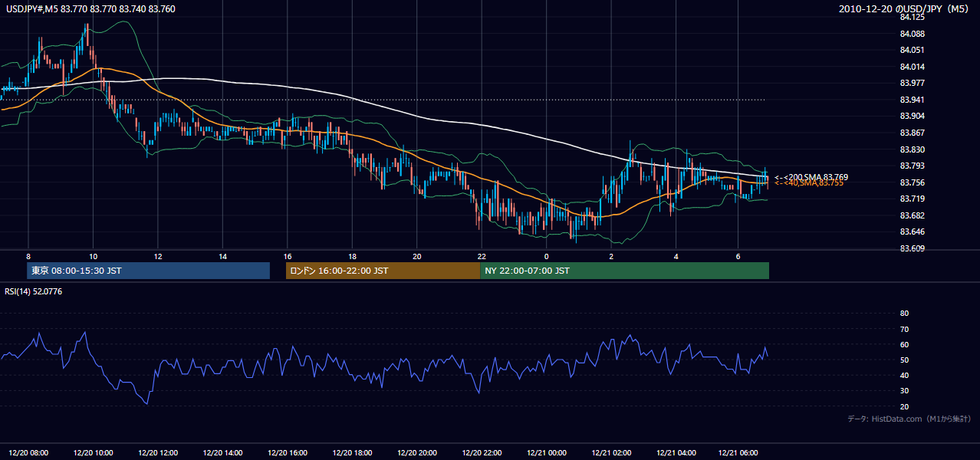980x460 pixels.
Task: Click RSI axis level 70
Action: [x=904, y=329]
